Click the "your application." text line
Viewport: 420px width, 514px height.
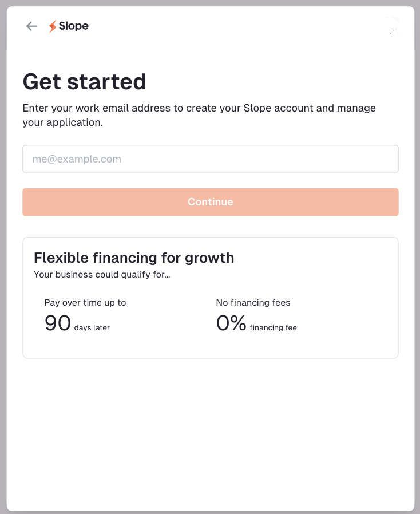coord(62,122)
